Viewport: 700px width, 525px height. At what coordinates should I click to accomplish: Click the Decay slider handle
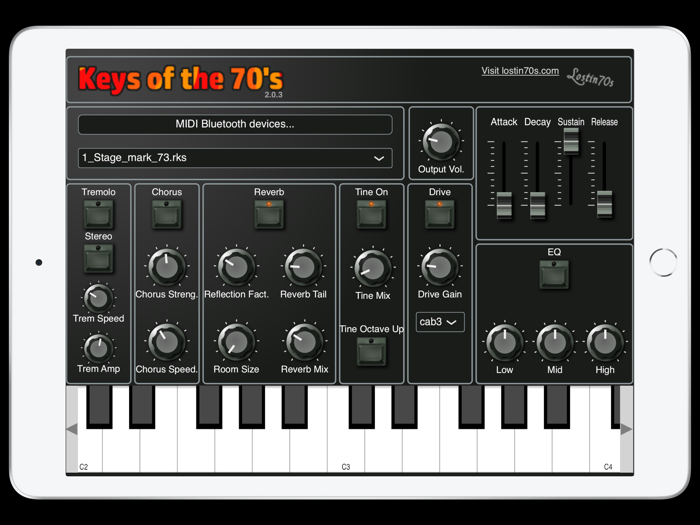pyautogui.click(x=538, y=205)
